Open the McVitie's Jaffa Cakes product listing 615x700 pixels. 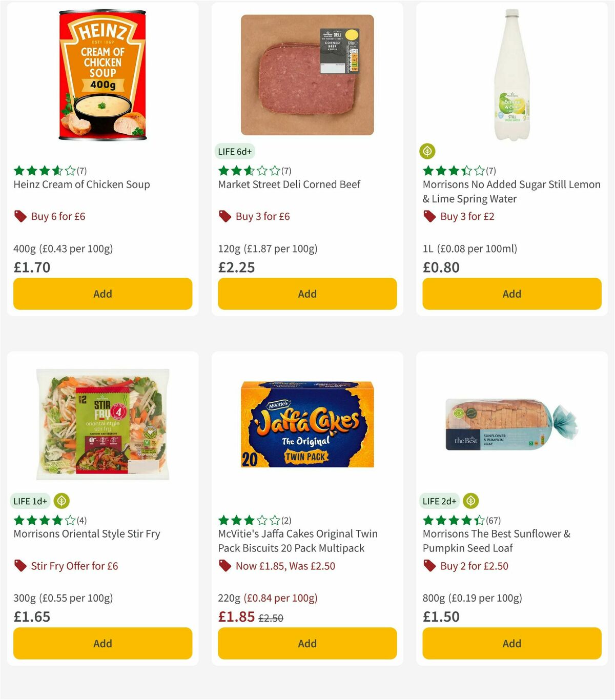tap(297, 540)
